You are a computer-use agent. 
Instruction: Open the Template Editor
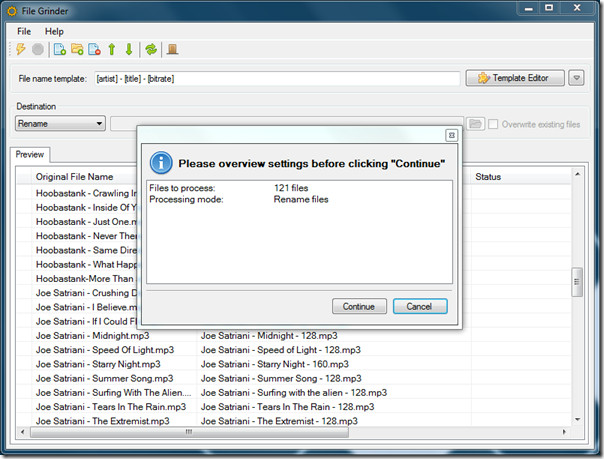click(x=514, y=78)
